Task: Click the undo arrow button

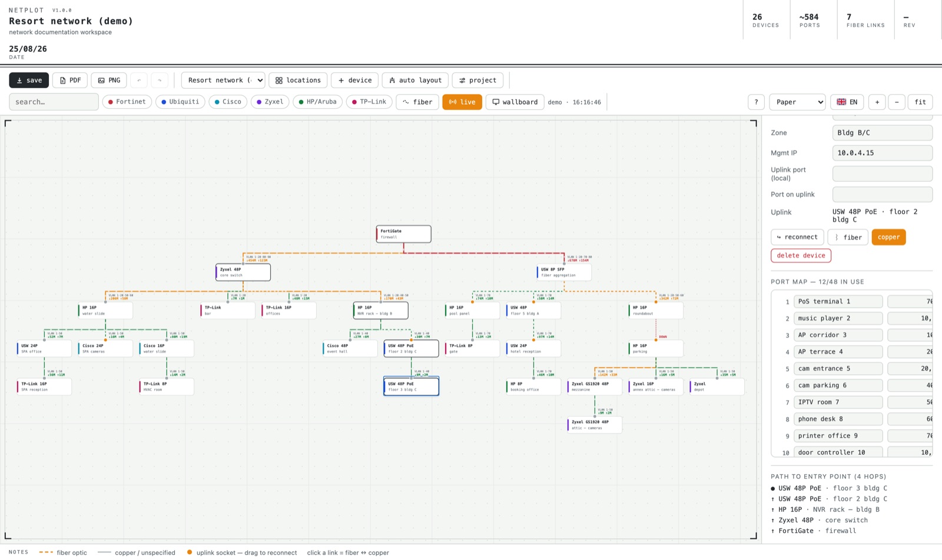Action: (x=139, y=80)
